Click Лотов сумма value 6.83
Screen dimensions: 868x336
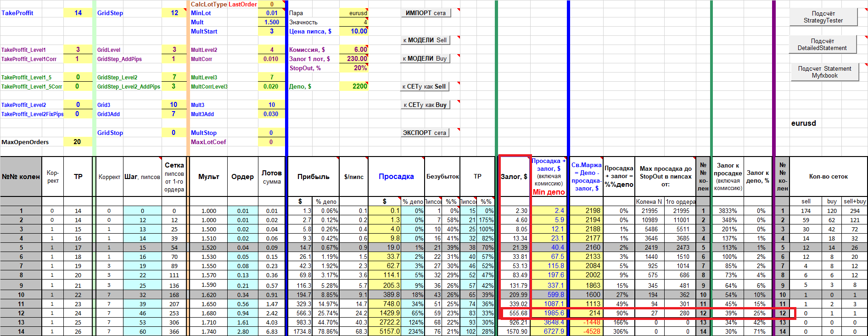272,331
